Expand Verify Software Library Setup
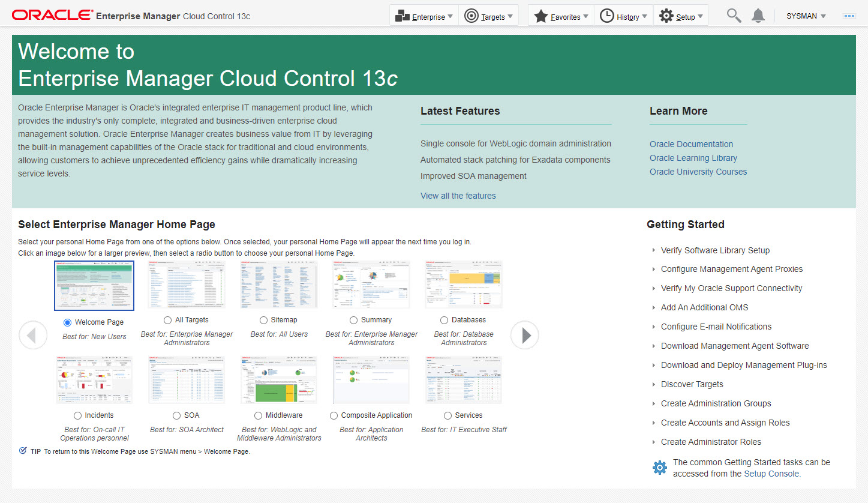This screenshot has width=868, height=503. click(x=654, y=250)
